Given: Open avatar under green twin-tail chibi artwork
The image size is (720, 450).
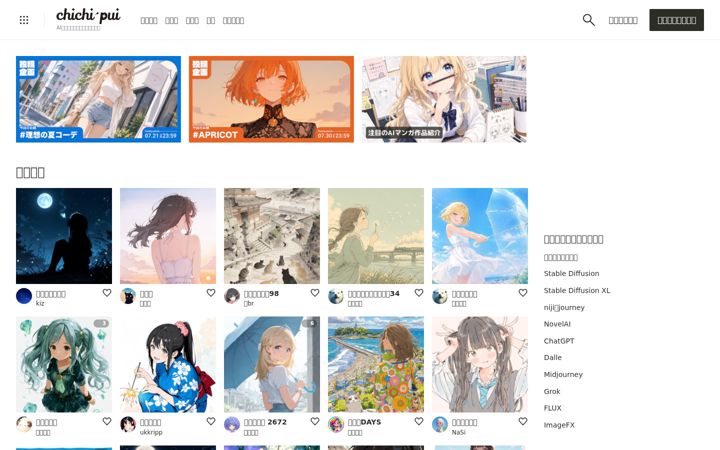Looking at the screenshot, I should pos(24,425).
